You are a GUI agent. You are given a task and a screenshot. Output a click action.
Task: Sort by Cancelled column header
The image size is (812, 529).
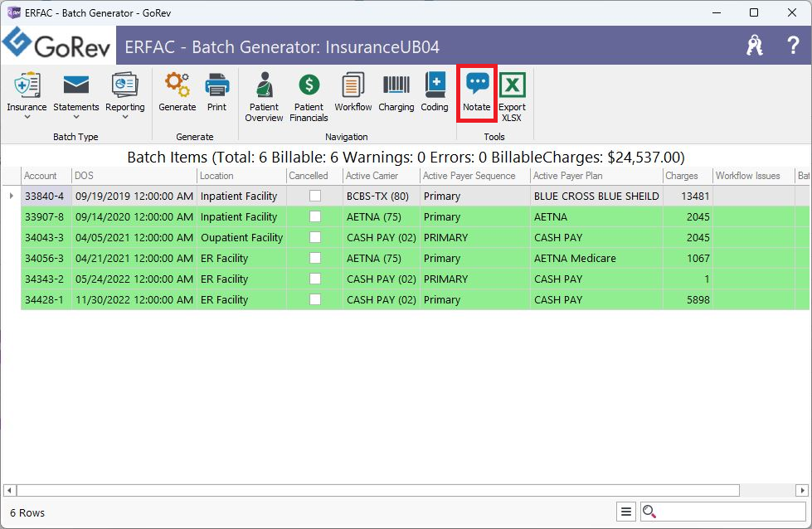tap(314, 176)
